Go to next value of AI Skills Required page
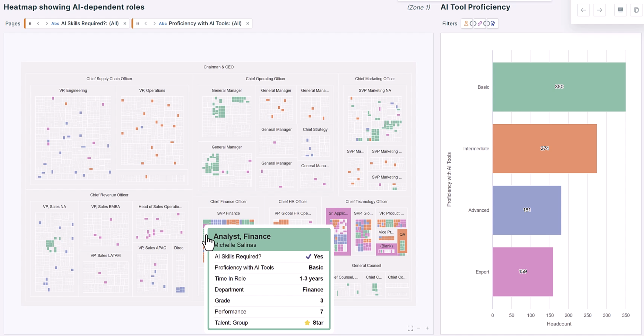The image size is (644, 336). pos(47,23)
